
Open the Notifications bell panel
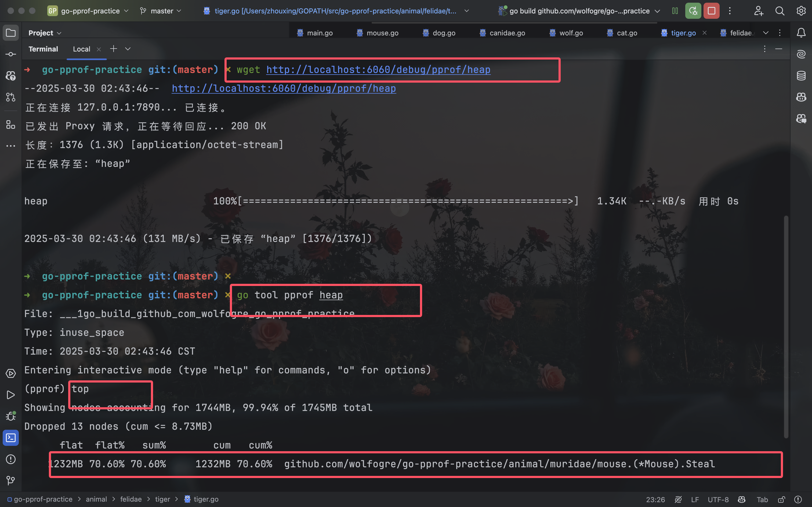(801, 32)
